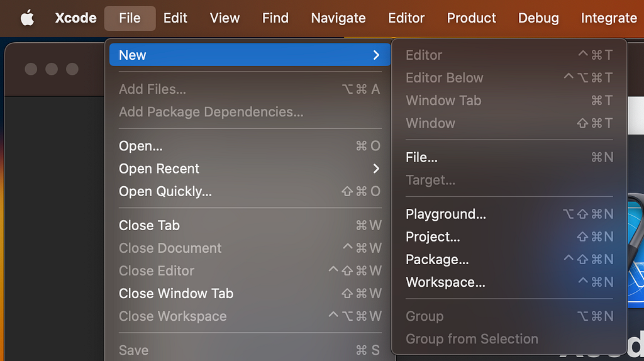Open the Xcode application menu
This screenshot has height=361, width=644.
click(x=75, y=18)
